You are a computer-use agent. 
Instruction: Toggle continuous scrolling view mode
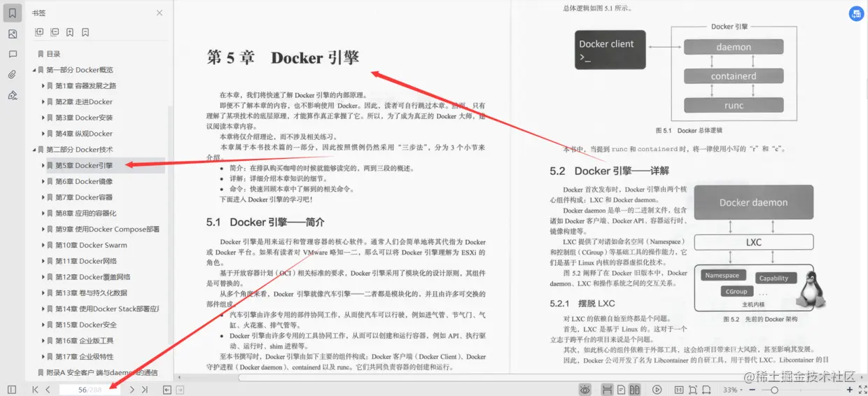click(607, 390)
